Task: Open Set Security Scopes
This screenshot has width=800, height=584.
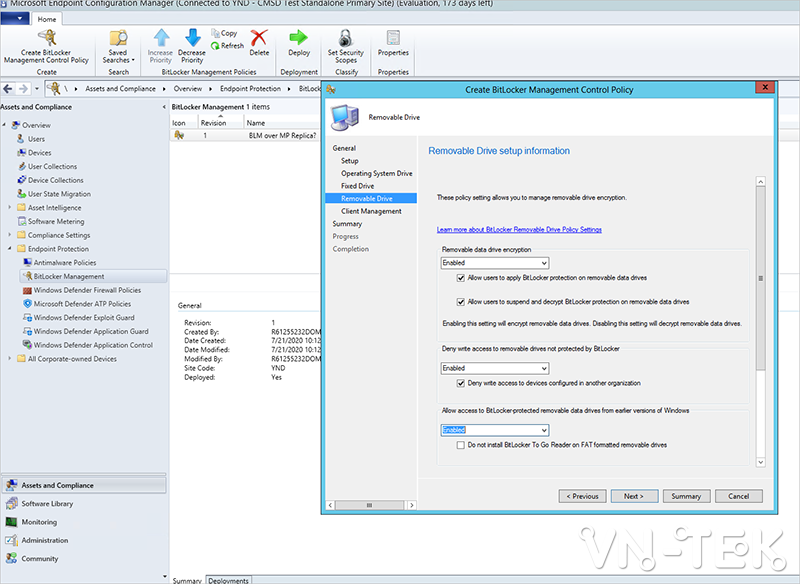Action: click(346, 40)
